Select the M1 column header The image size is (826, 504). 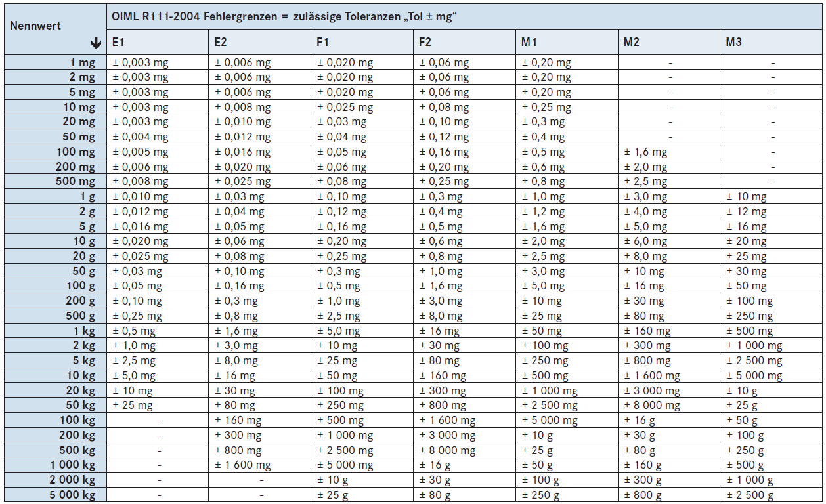point(529,43)
